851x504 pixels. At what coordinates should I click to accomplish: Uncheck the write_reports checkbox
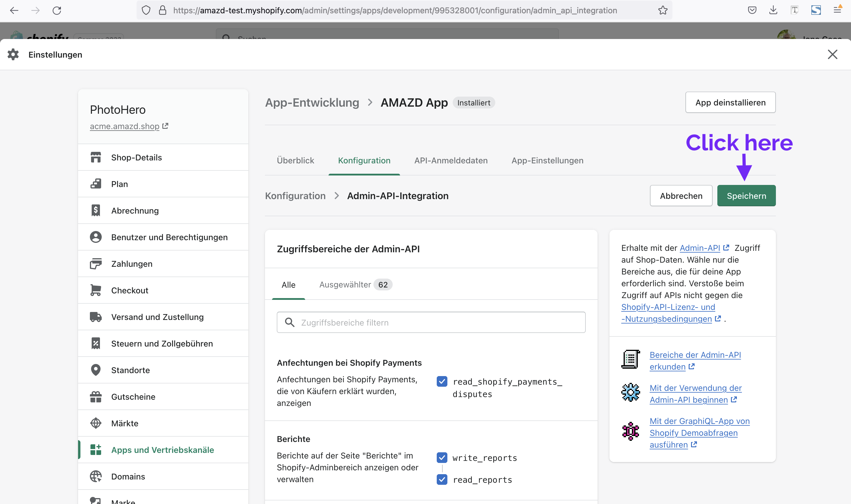click(x=442, y=458)
